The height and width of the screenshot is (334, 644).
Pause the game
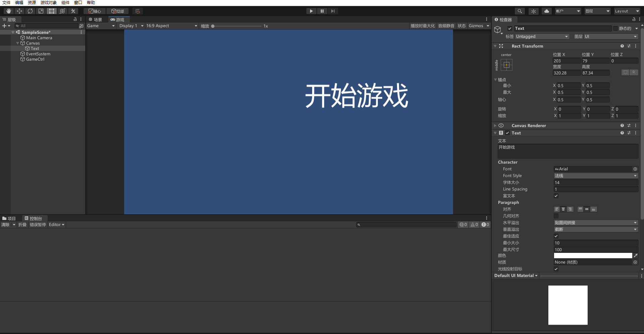click(x=322, y=11)
